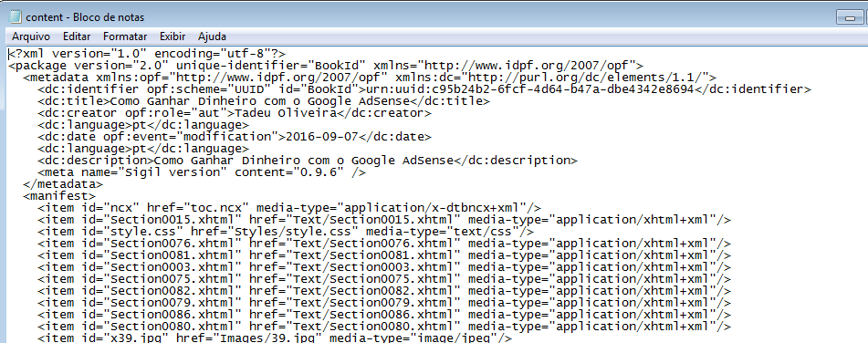Open the Exibir menu
The width and height of the screenshot is (868, 343).
pos(173,36)
